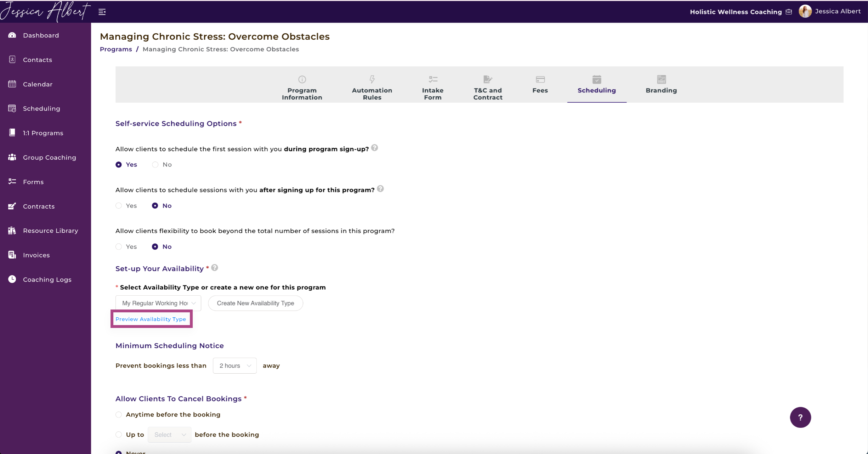868x454 pixels.
Task: Select Yes for booking beyond total sessions
Action: coord(119,247)
